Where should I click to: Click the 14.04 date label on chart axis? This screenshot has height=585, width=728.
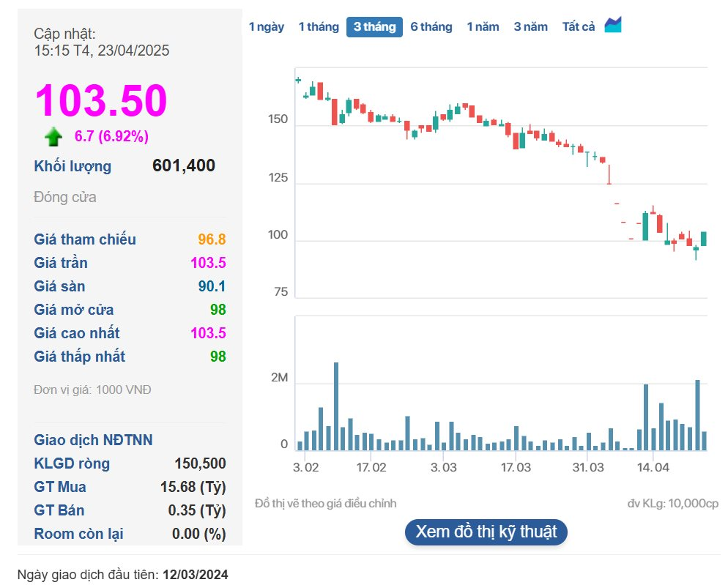click(653, 467)
